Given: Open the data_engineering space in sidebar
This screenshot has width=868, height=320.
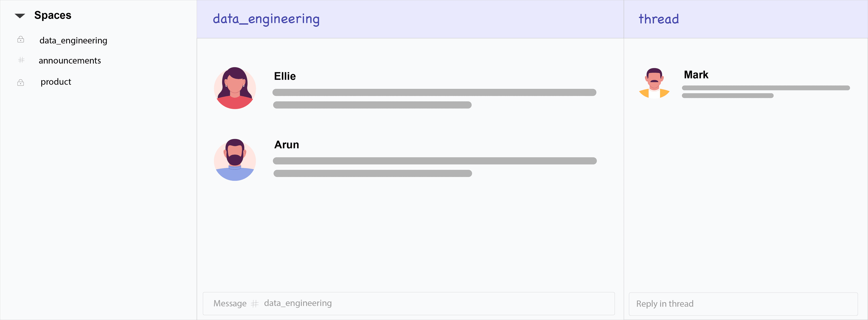Looking at the screenshot, I should pyautogui.click(x=73, y=41).
